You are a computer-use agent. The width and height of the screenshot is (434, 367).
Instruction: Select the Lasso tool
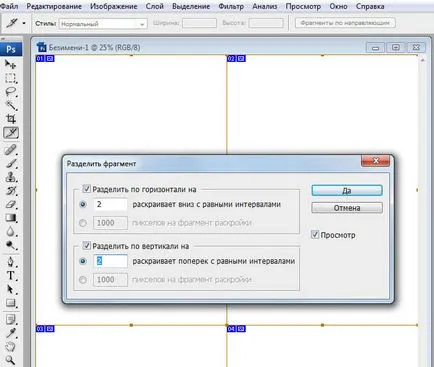pyautogui.click(x=11, y=92)
